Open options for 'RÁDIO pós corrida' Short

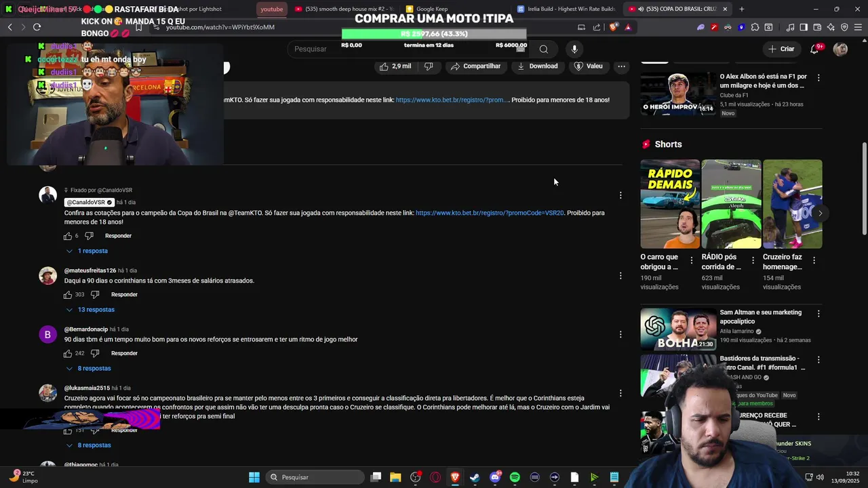[752, 260]
